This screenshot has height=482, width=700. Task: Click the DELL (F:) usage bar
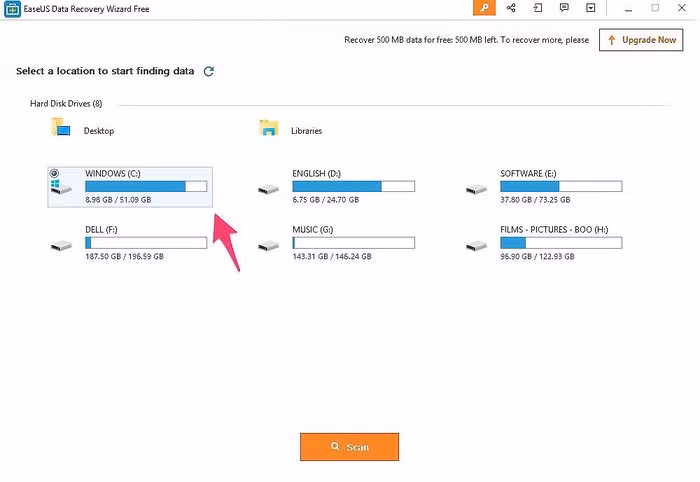pos(146,242)
